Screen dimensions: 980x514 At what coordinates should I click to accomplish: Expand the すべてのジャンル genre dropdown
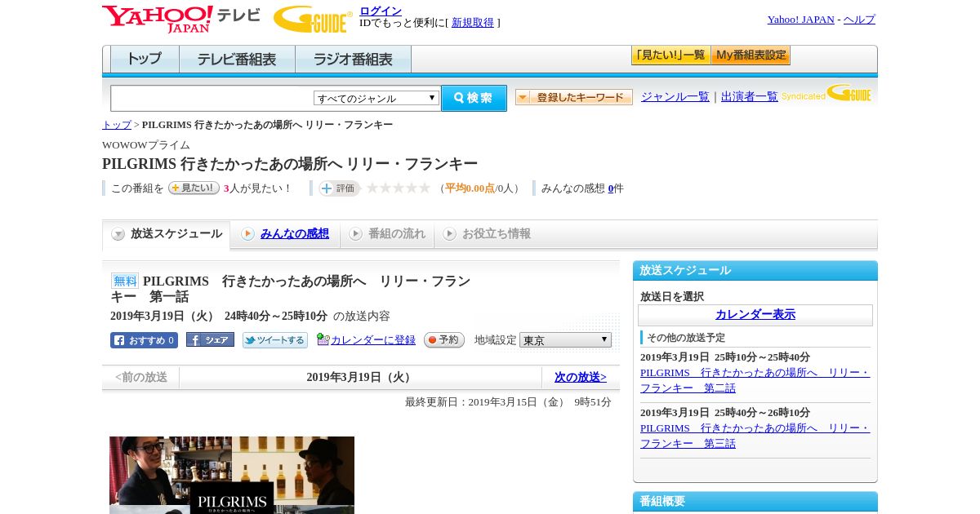pos(376,98)
